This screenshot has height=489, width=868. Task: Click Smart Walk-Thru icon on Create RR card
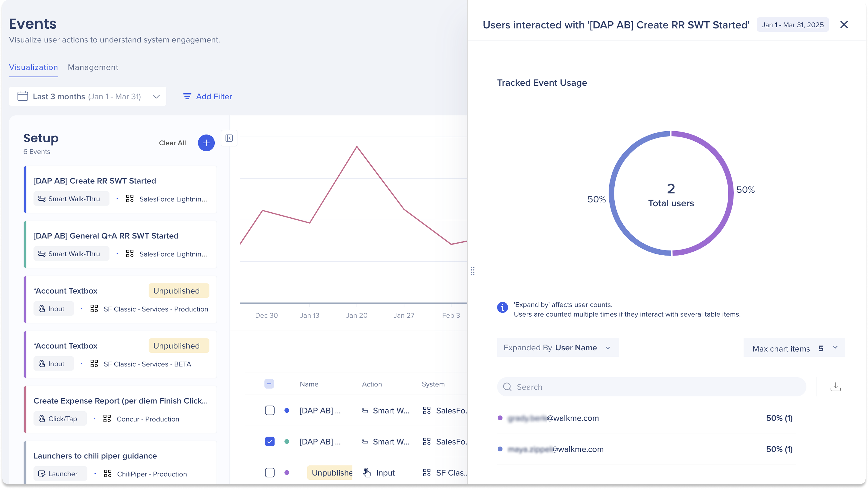click(42, 199)
